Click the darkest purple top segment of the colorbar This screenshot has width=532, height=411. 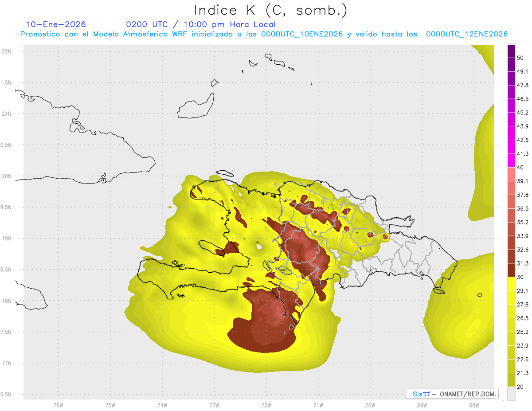511,51
